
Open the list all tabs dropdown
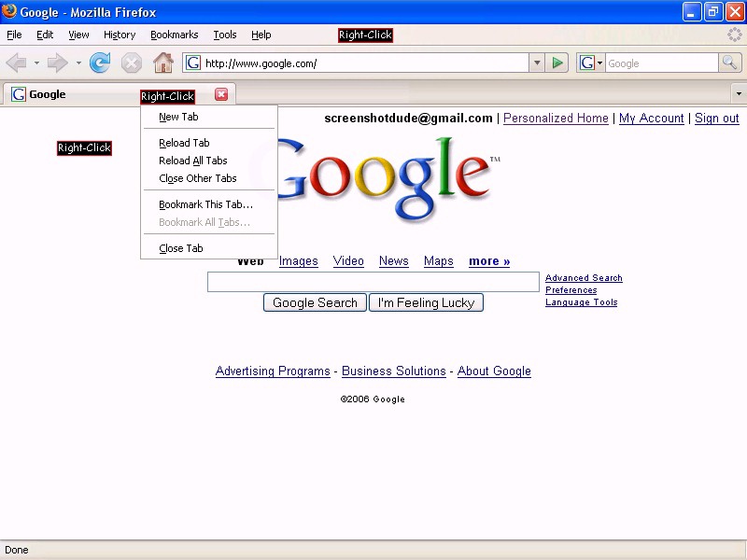(x=739, y=94)
